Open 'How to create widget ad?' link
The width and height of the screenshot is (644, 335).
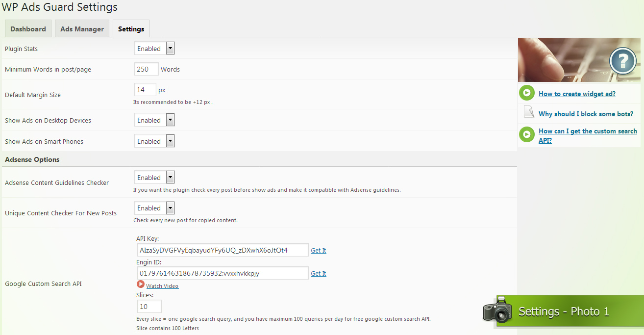[x=577, y=94]
